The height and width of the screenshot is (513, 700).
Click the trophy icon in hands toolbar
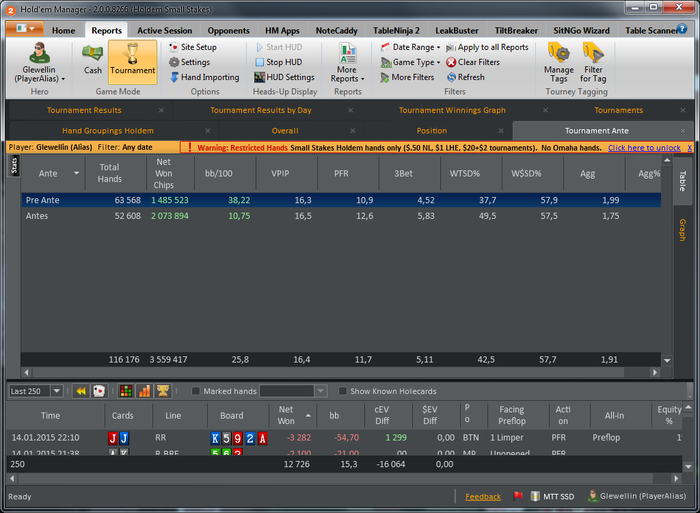coord(163,391)
